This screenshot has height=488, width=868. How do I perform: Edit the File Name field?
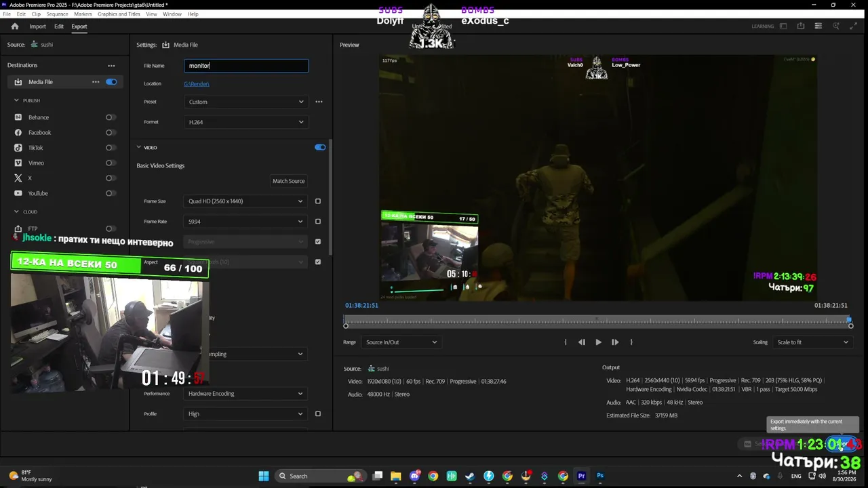tap(246, 66)
